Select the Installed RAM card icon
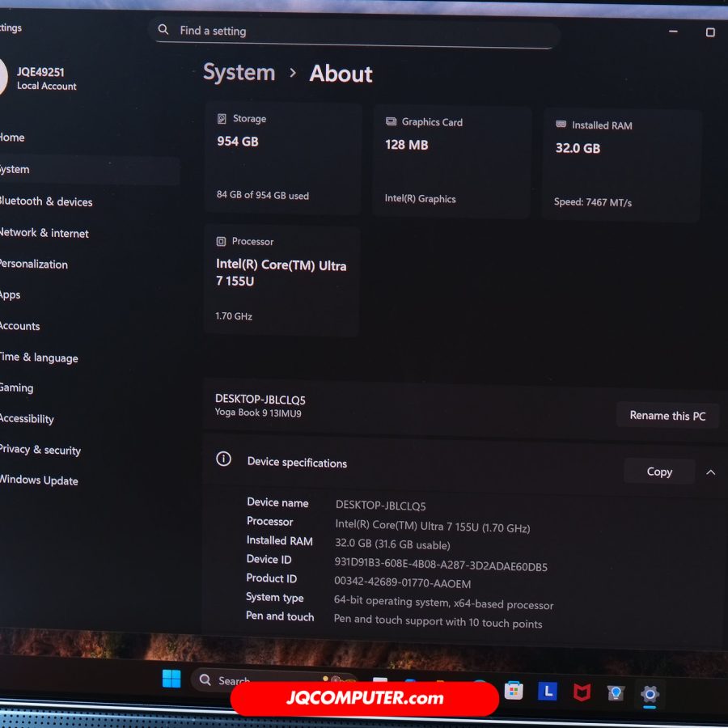This screenshot has height=728, width=728. (561, 124)
